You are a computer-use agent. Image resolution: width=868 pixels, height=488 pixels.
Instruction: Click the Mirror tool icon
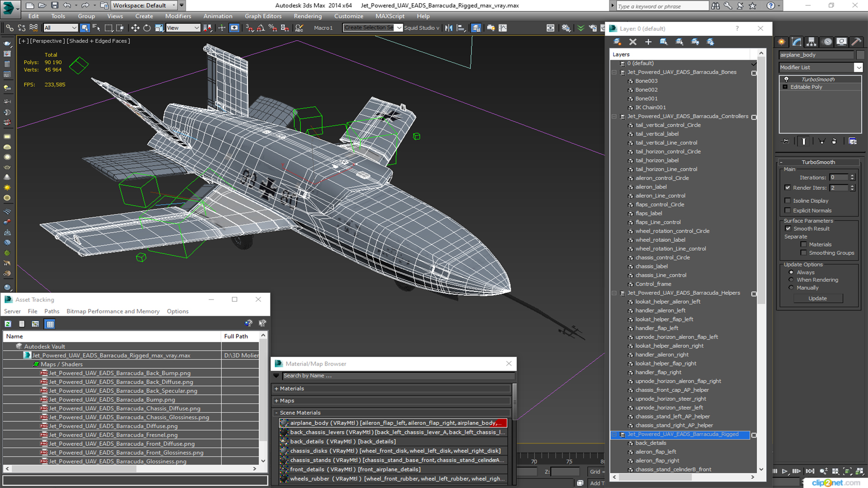[x=448, y=28]
